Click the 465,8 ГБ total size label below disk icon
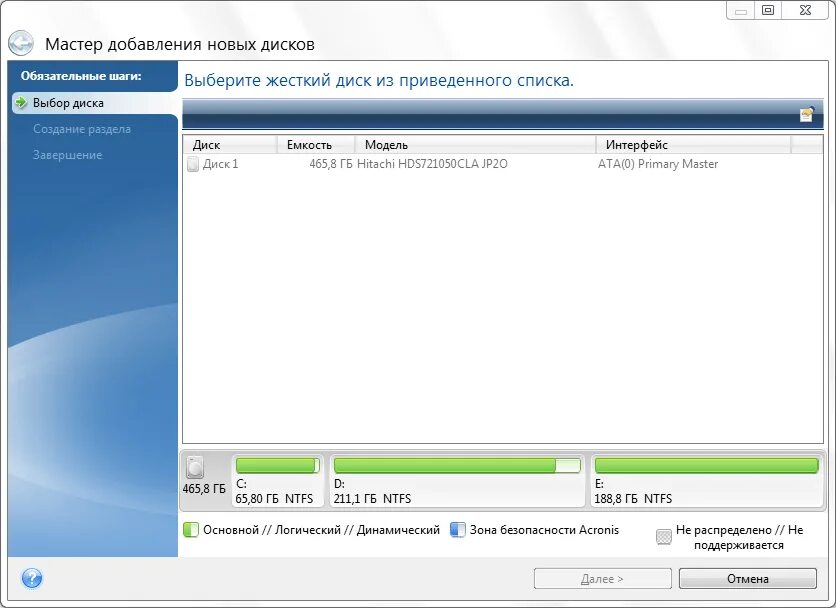This screenshot has height=608, width=836. (x=204, y=489)
